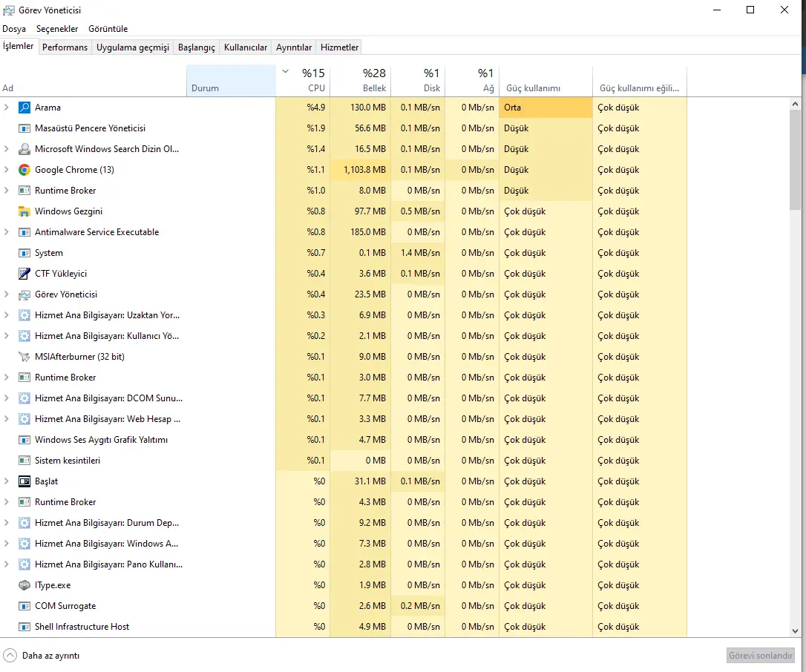Click the CTF Yükleyici pen icon

click(x=24, y=273)
